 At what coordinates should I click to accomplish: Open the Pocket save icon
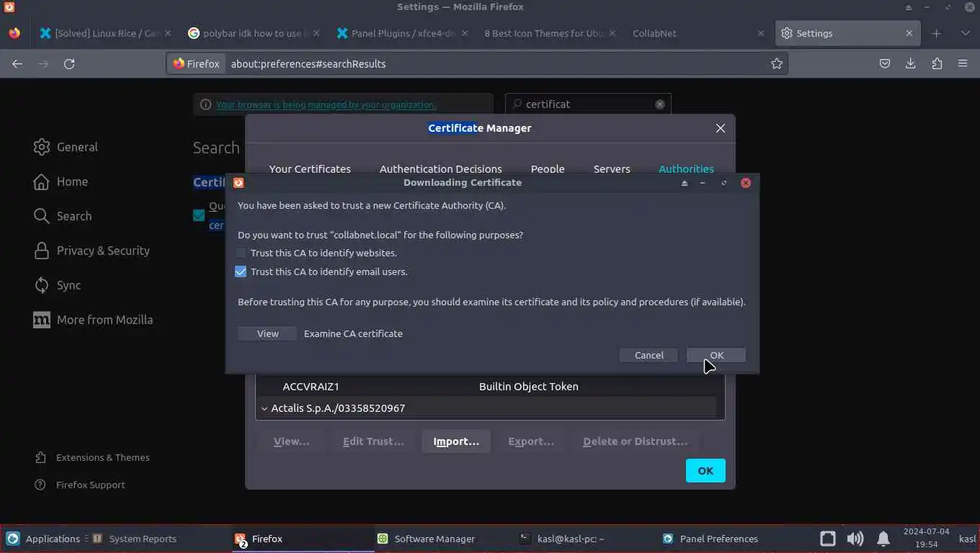coord(885,63)
